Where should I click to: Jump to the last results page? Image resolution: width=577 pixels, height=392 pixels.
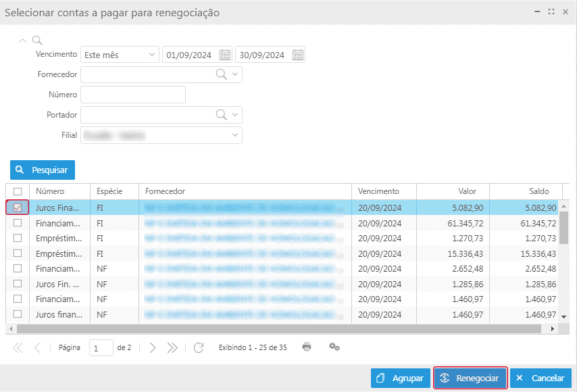(172, 347)
